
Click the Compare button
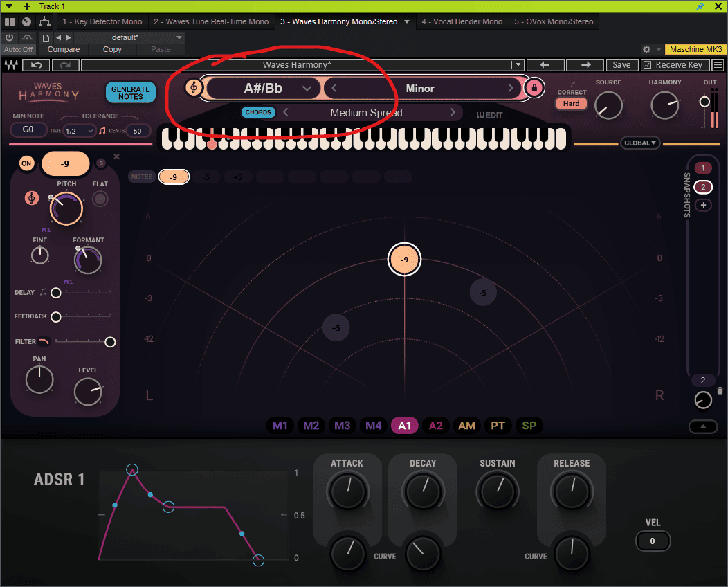[x=64, y=49]
